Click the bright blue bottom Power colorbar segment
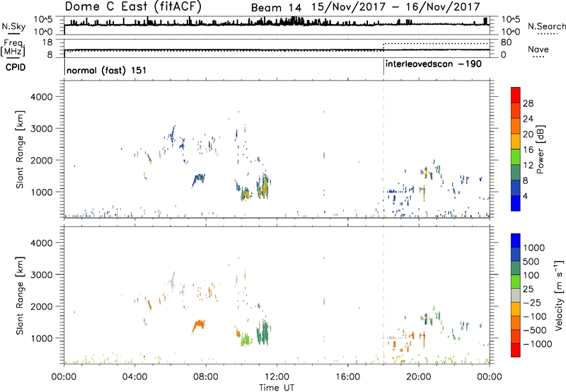Screen dimensions: 566x392 (x=516, y=203)
